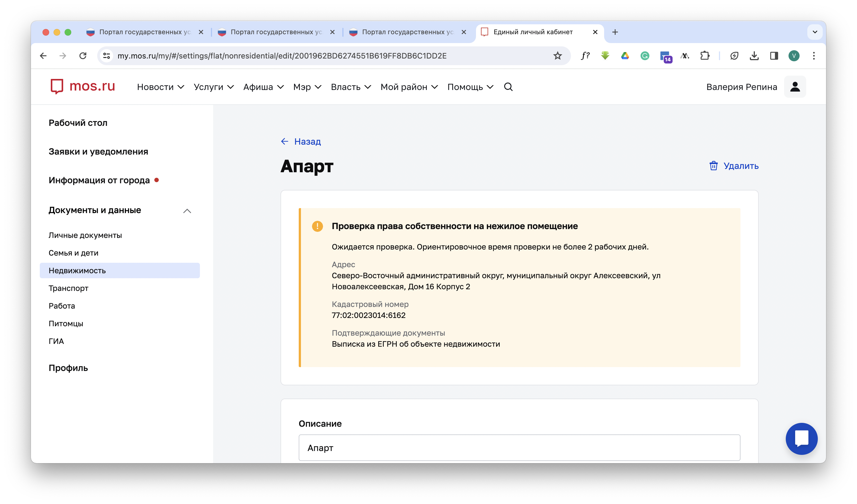Select Недвижимость in sidebar
857x504 pixels.
[120, 270]
